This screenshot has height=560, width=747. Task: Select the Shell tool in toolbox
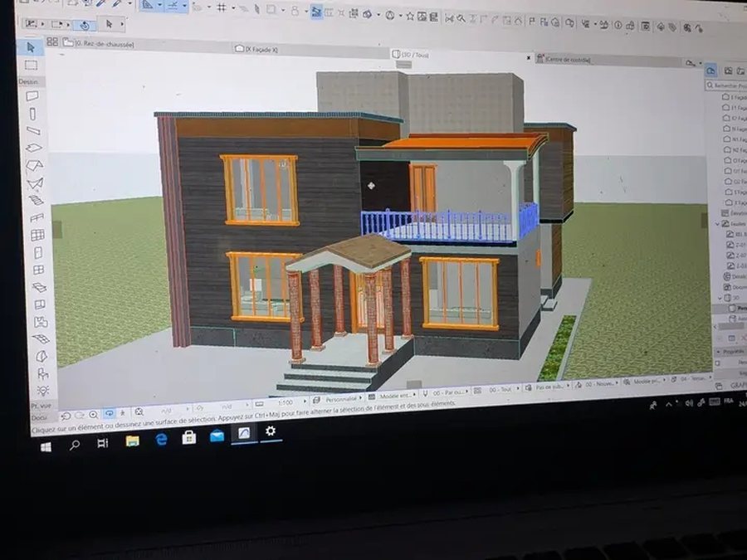(x=35, y=183)
